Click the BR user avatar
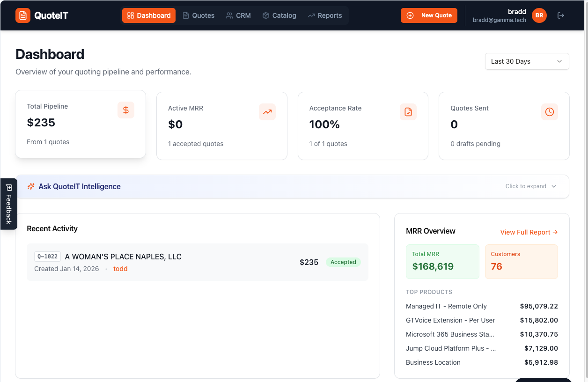This screenshot has width=588, height=382. (539, 15)
